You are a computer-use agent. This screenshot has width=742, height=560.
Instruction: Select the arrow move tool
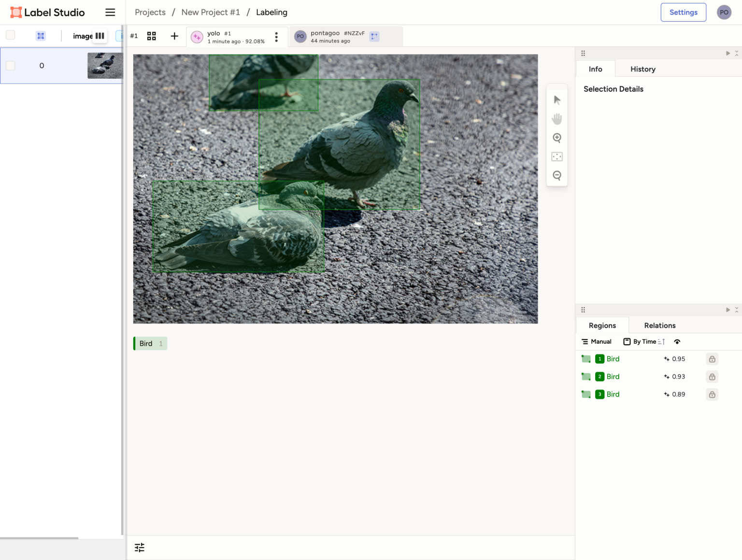(557, 100)
